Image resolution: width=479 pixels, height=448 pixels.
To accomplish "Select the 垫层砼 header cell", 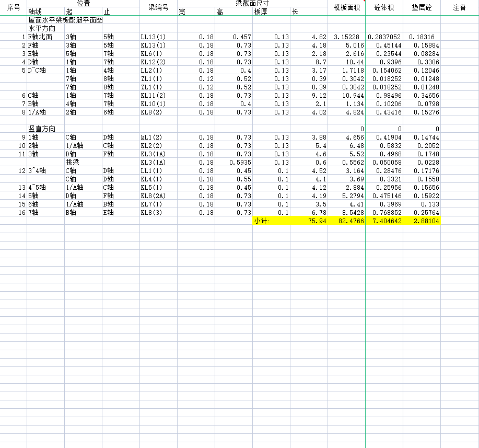I will click(x=422, y=7).
